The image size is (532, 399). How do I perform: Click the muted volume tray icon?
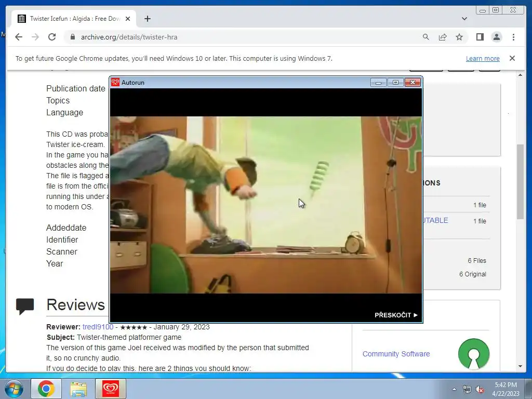tap(480, 389)
